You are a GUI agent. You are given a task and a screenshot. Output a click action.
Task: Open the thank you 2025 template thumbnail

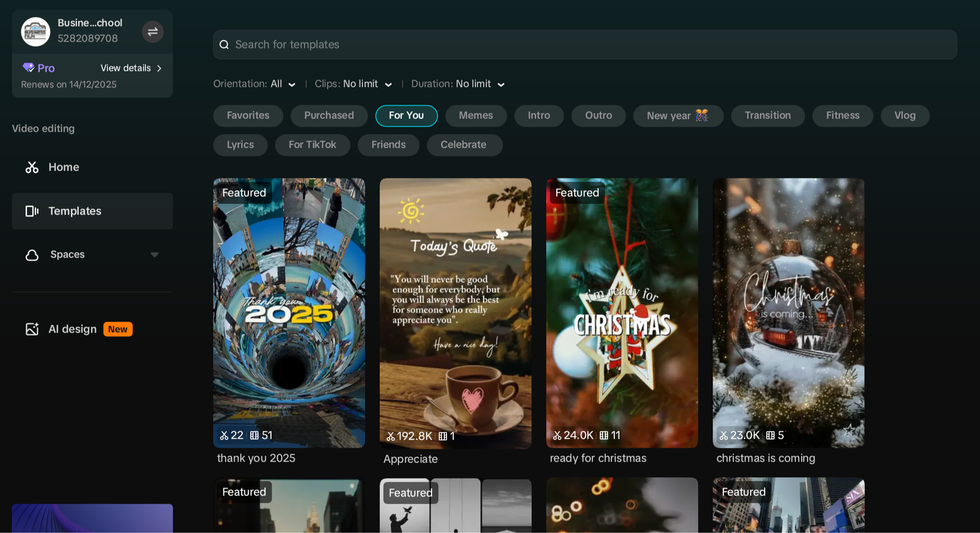click(289, 313)
